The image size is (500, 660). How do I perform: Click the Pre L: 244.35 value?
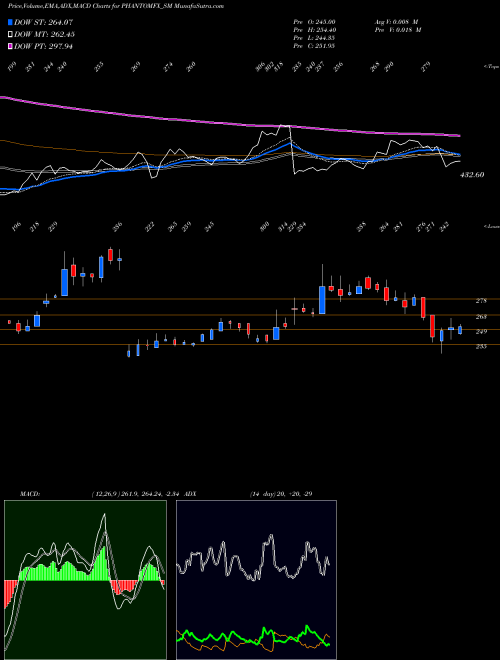coord(314,38)
